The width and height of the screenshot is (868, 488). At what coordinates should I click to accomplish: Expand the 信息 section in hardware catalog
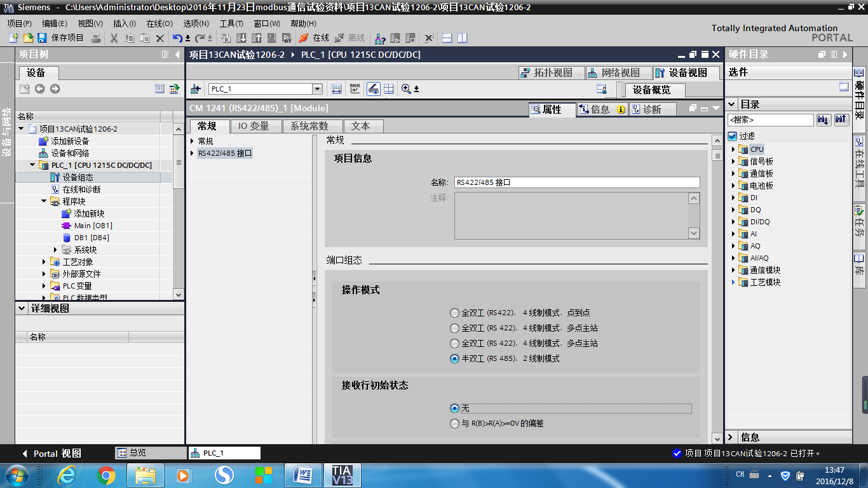click(731, 437)
